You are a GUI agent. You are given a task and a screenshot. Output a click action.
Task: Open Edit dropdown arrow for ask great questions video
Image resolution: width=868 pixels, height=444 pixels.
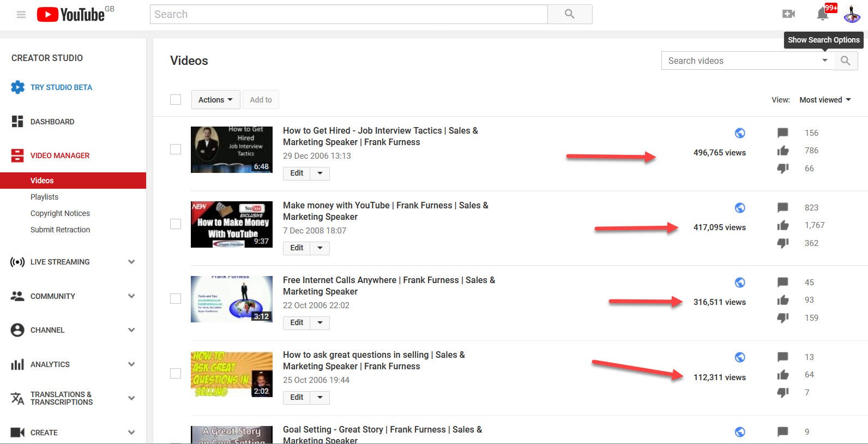[320, 398]
